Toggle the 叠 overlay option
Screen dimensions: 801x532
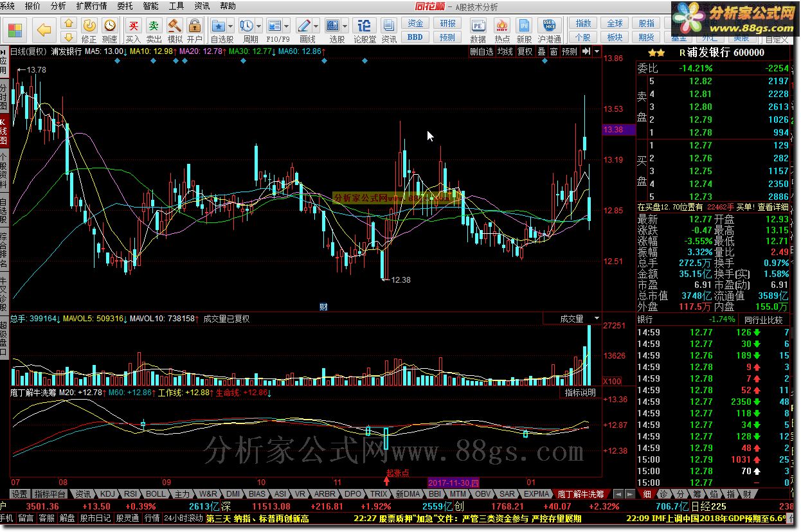[541, 51]
